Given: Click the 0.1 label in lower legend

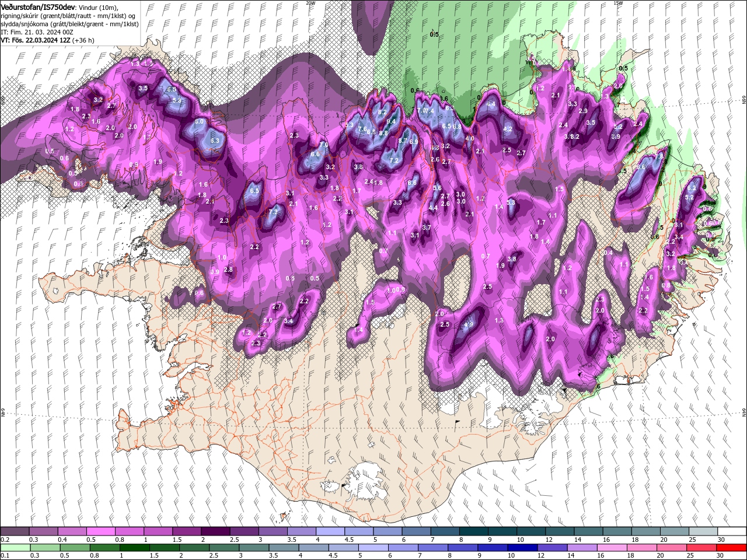Looking at the screenshot, I should (5, 556).
